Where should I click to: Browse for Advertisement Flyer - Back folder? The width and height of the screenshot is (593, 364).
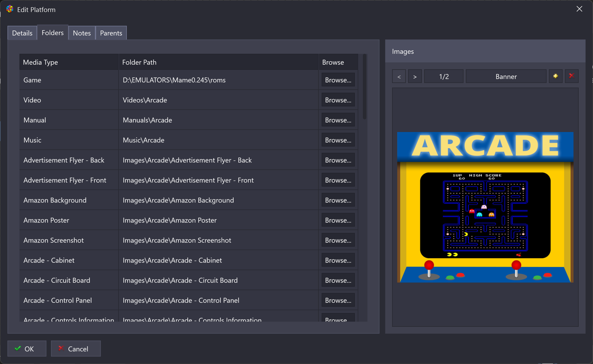(x=338, y=160)
